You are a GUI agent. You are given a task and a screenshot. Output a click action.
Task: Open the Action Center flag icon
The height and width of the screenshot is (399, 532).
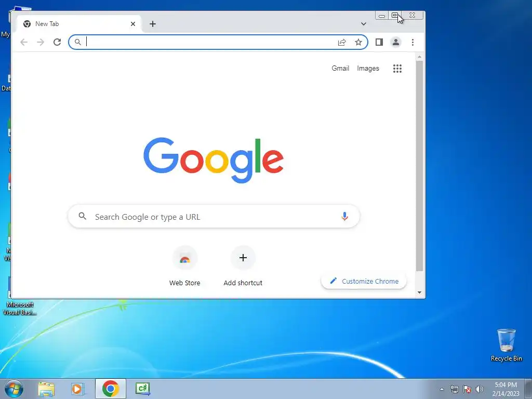tap(467, 389)
